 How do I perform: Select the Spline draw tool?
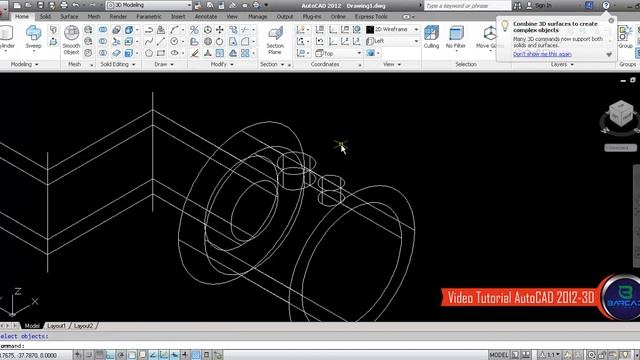(149, 41)
